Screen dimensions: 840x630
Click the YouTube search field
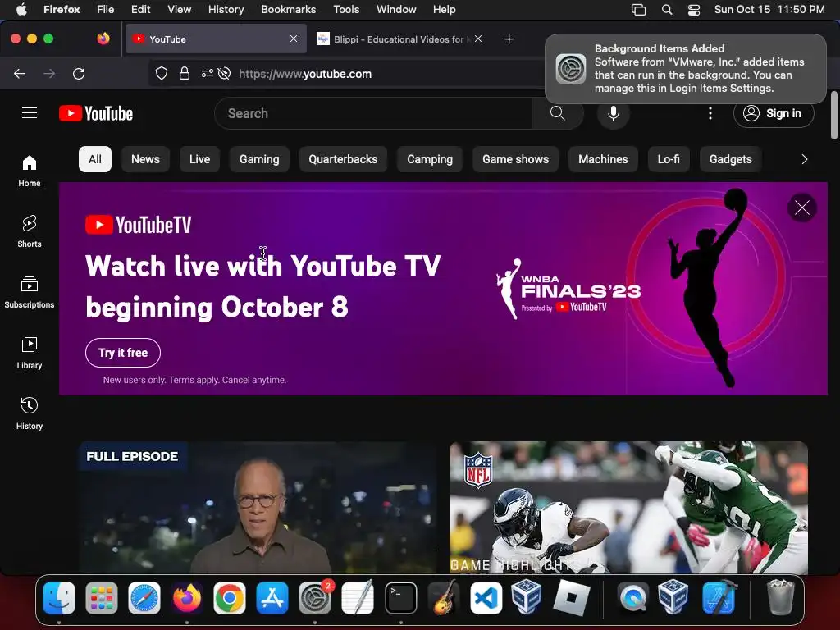coord(373,113)
